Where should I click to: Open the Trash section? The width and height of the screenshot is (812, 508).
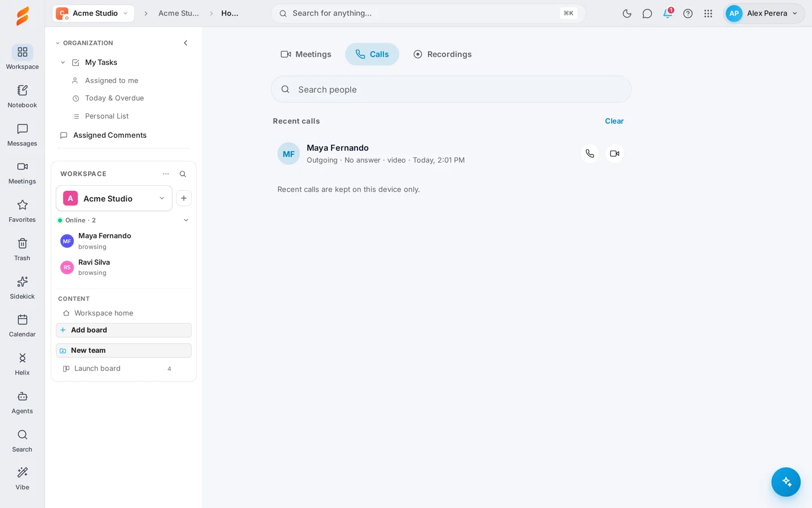tap(23, 249)
